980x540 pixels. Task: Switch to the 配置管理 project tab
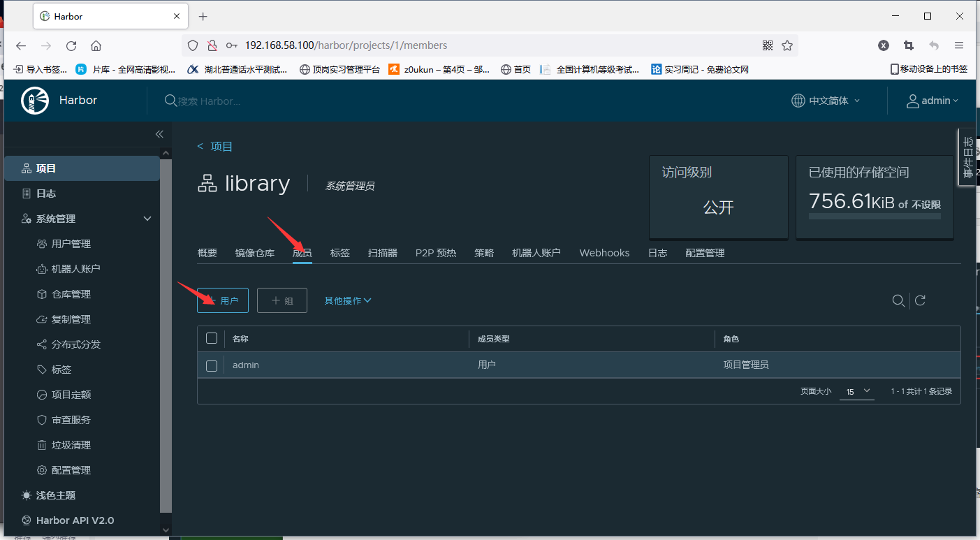(705, 253)
